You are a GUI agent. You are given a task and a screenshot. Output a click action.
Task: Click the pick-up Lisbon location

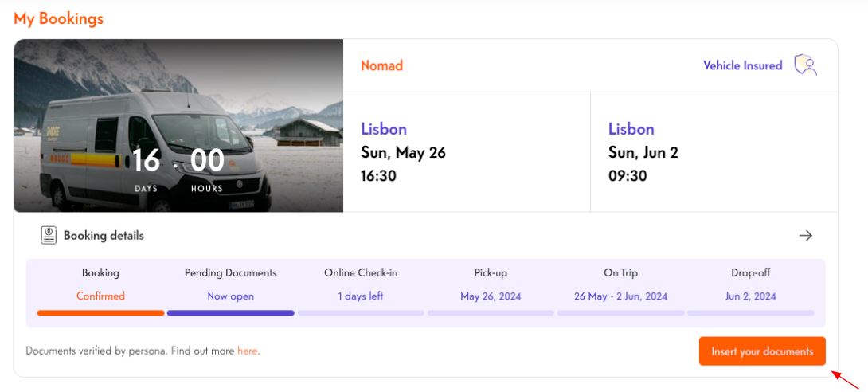[x=383, y=129]
